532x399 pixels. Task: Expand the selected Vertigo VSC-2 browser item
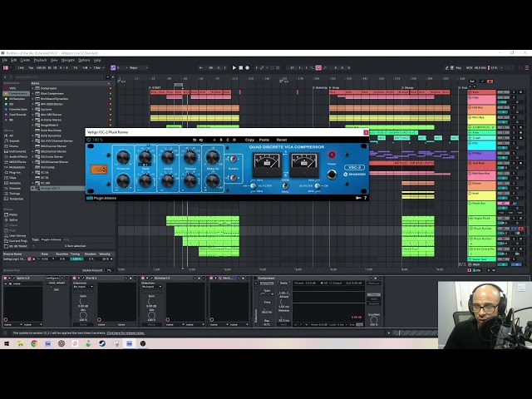click(33, 189)
